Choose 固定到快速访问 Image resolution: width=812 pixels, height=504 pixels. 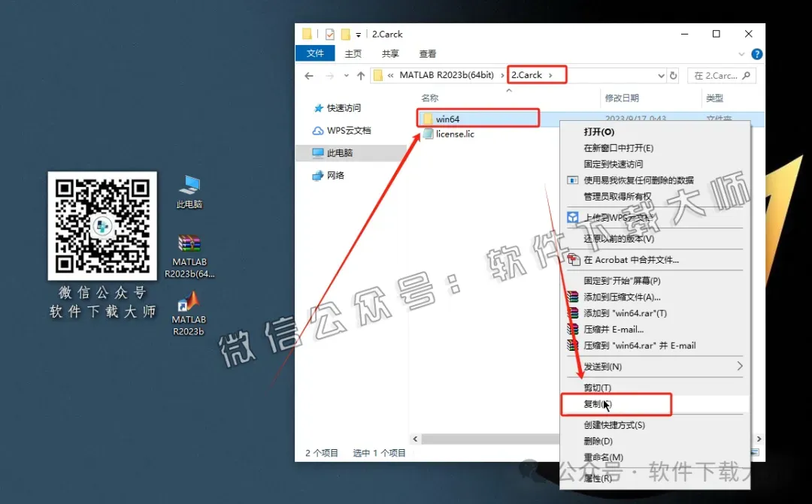[655, 164]
